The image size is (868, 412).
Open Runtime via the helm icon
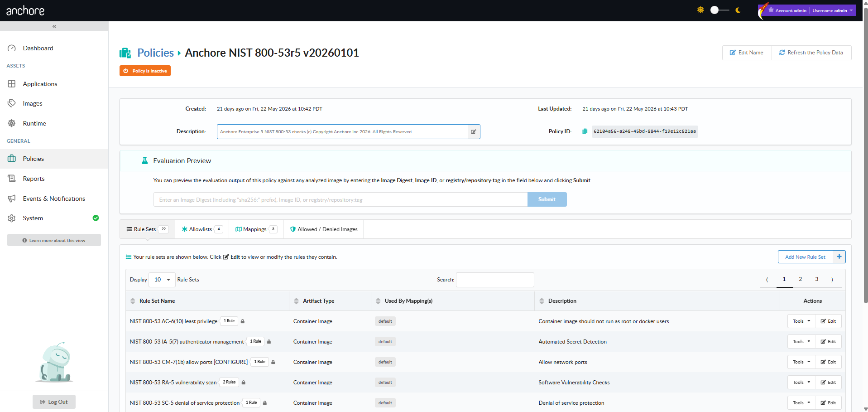12,123
